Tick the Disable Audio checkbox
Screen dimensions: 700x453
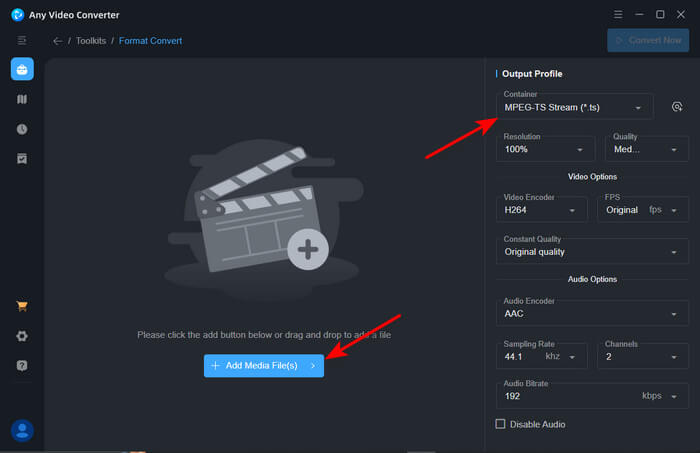click(500, 424)
